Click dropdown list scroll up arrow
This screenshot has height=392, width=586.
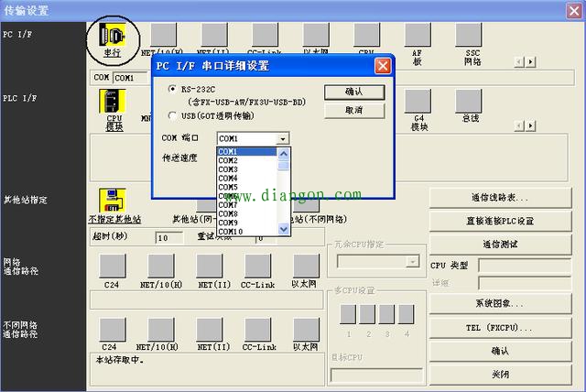click(x=284, y=154)
